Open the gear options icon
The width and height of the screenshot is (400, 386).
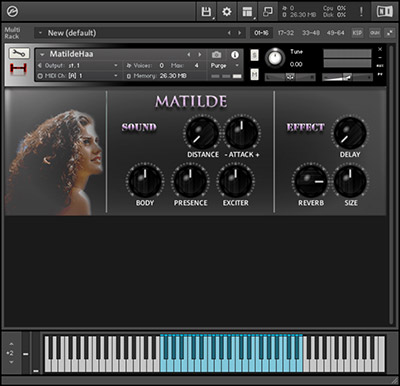(227, 12)
